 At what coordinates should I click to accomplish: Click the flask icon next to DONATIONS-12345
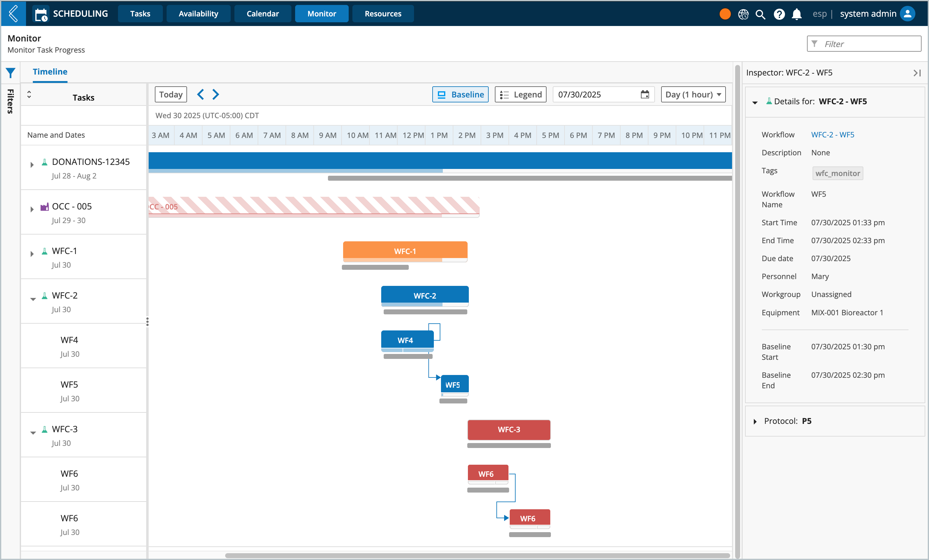point(45,162)
